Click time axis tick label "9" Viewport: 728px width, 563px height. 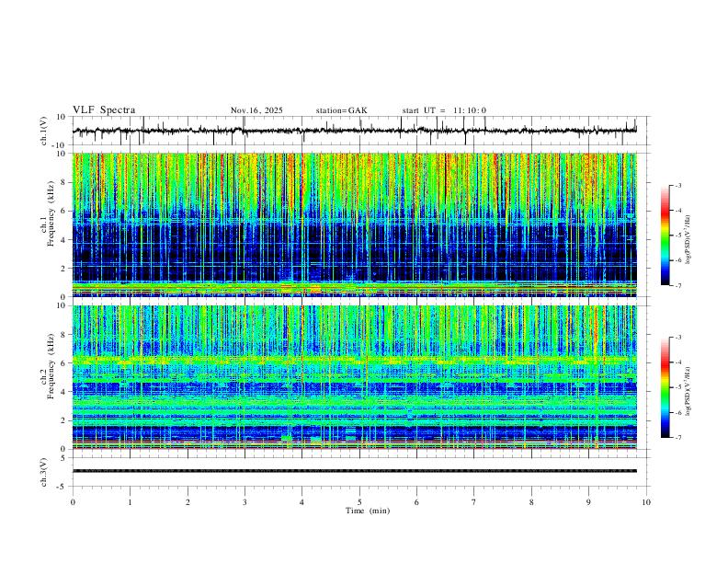click(588, 502)
